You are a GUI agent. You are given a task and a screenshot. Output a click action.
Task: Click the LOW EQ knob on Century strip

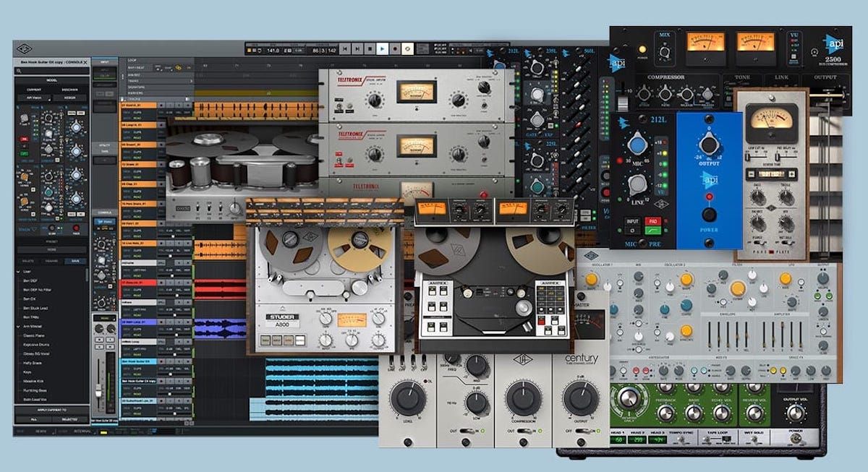coord(477,402)
